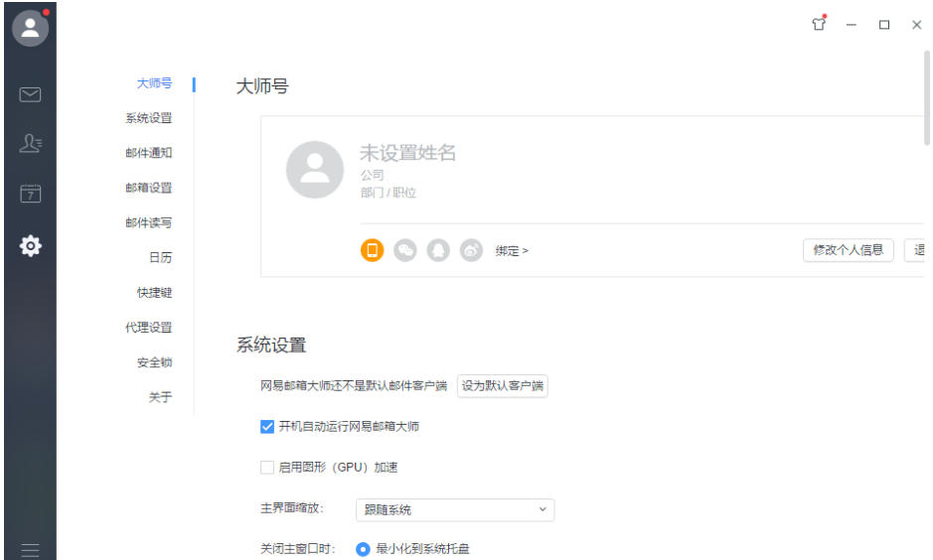
Task: Click the 设为默认客户端 button
Action: 502,385
